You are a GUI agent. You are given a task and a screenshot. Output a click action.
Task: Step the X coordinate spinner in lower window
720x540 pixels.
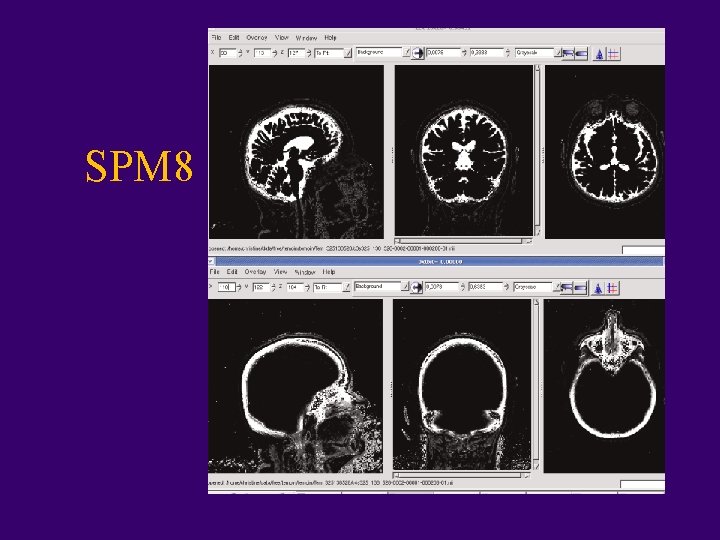(239, 287)
